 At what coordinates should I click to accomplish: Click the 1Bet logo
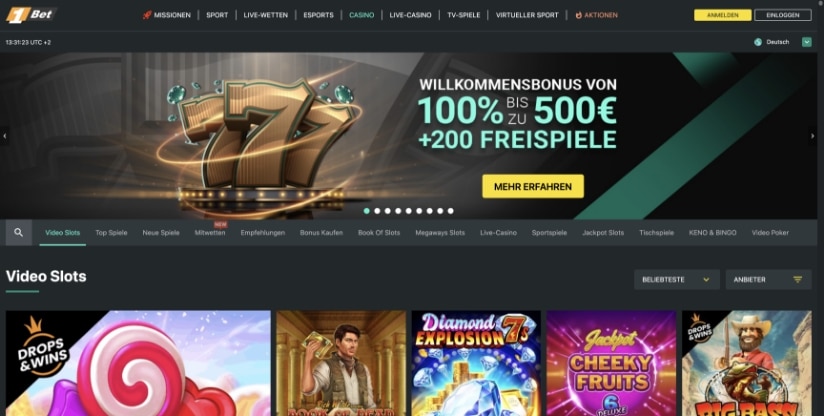click(x=30, y=15)
